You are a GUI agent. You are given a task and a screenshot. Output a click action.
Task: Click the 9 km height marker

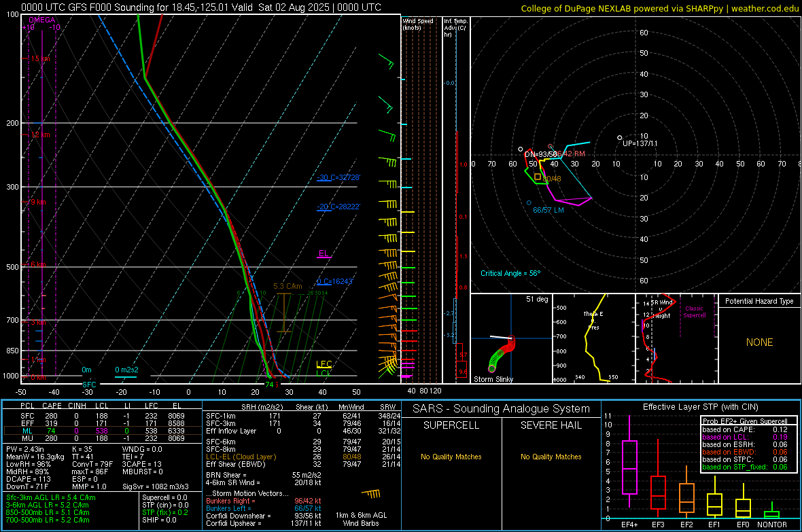coord(38,202)
